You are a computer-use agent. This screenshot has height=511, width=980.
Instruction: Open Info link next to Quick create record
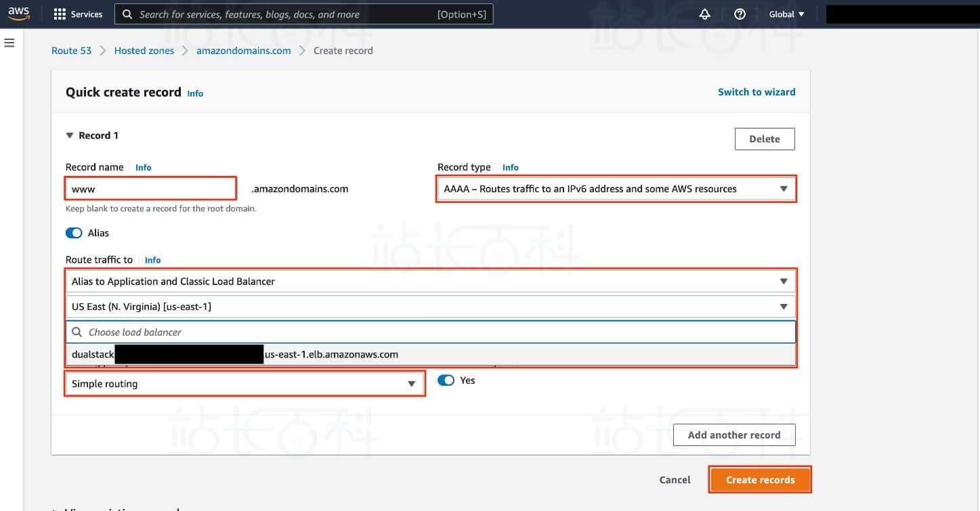click(195, 93)
